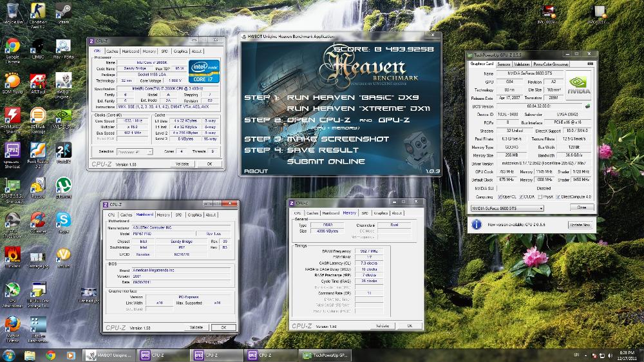Launch the ATITool desktop shortcut
This screenshot has width=644, height=362.
(38, 83)
